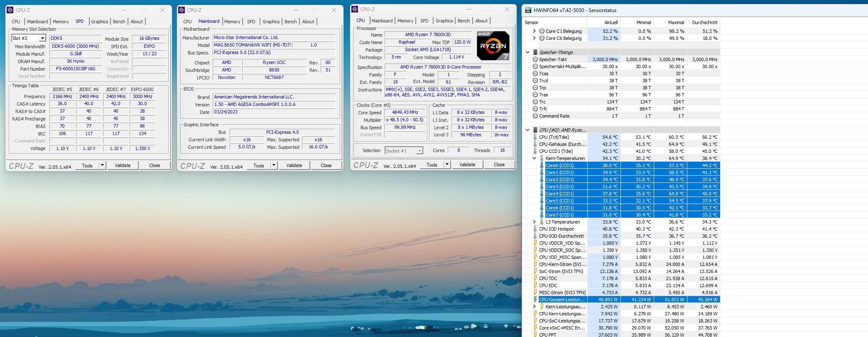Expand the Core C1 Belegung row
The height and width of the screenshot is (337, 868).
pyautogui.click(x=534, y=31)
